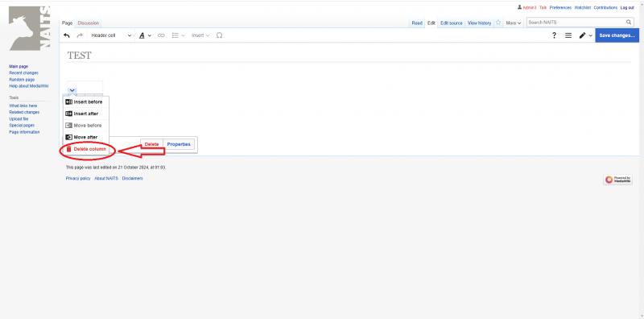Open the Discussion tab

tap(89, 23)
